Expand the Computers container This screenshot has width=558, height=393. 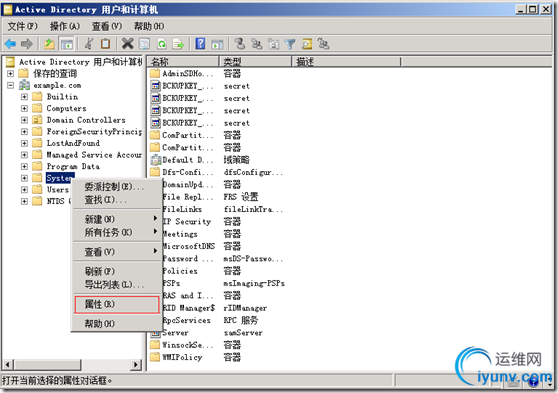point(24,109)
